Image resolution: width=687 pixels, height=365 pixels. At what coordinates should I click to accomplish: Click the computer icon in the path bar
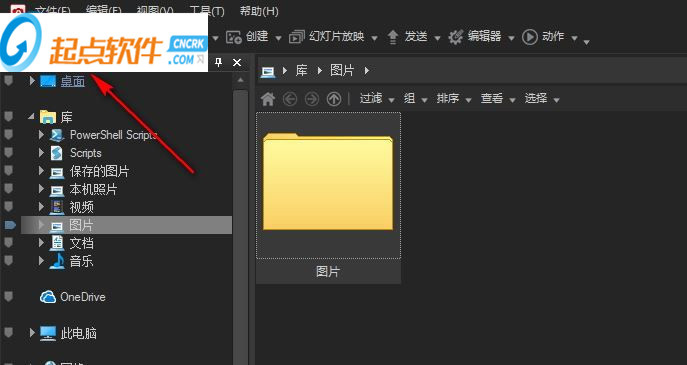coord(268,71)
